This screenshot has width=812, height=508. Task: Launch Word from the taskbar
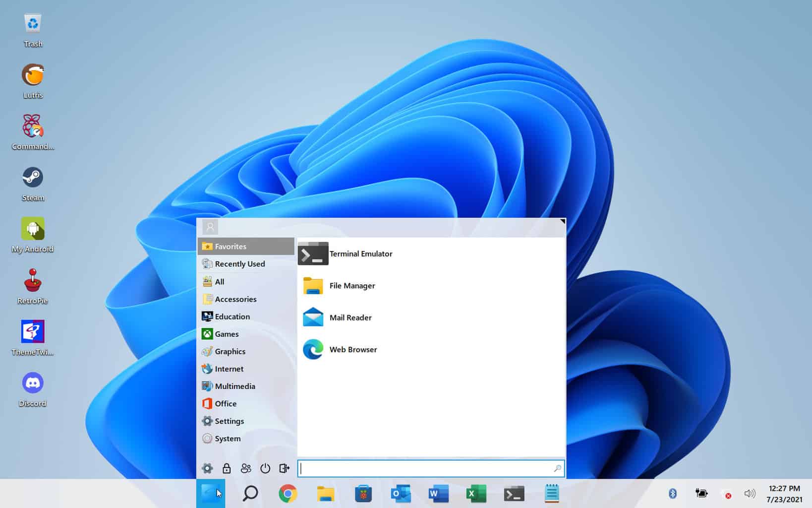click(439, 494)
